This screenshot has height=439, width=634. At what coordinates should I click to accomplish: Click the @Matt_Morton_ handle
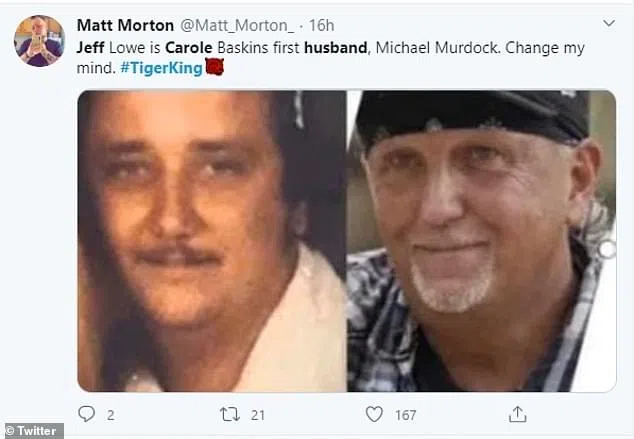tap(237, 25)
